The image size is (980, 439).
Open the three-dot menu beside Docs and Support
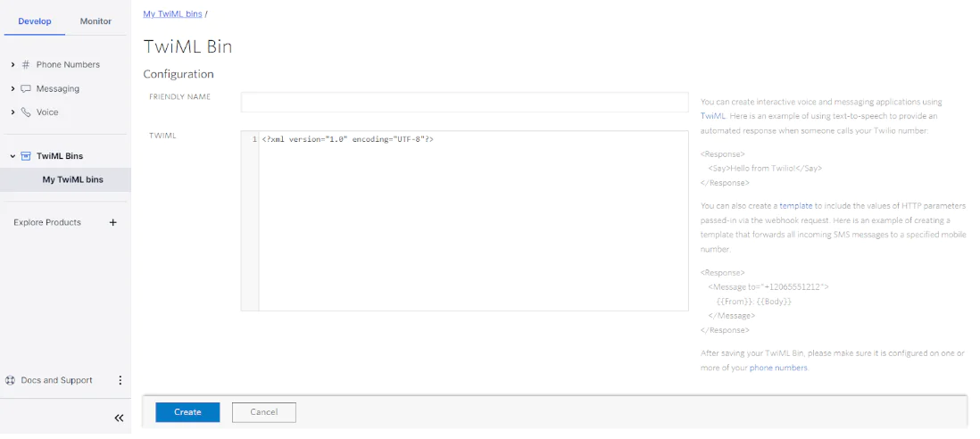[x=120, y=380]
